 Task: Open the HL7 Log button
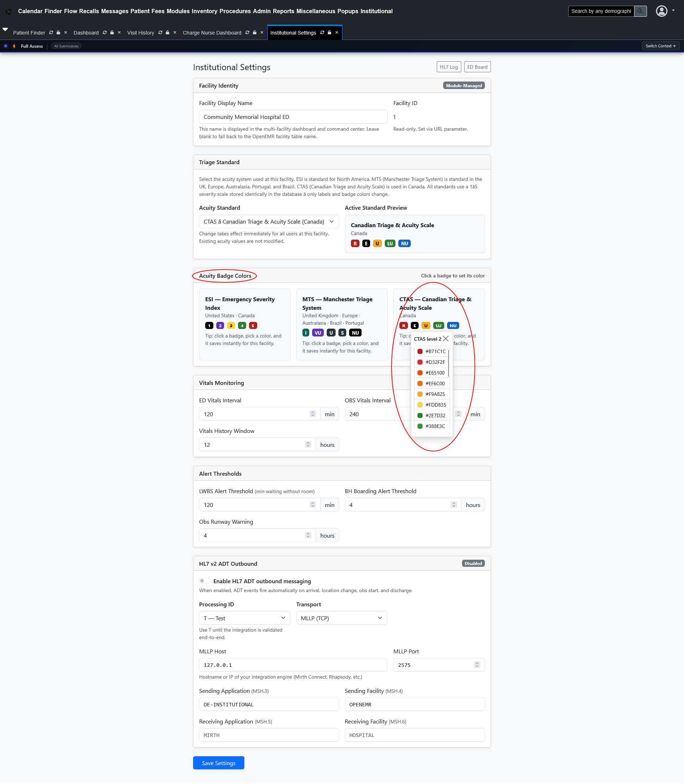(x=449, y=67)
